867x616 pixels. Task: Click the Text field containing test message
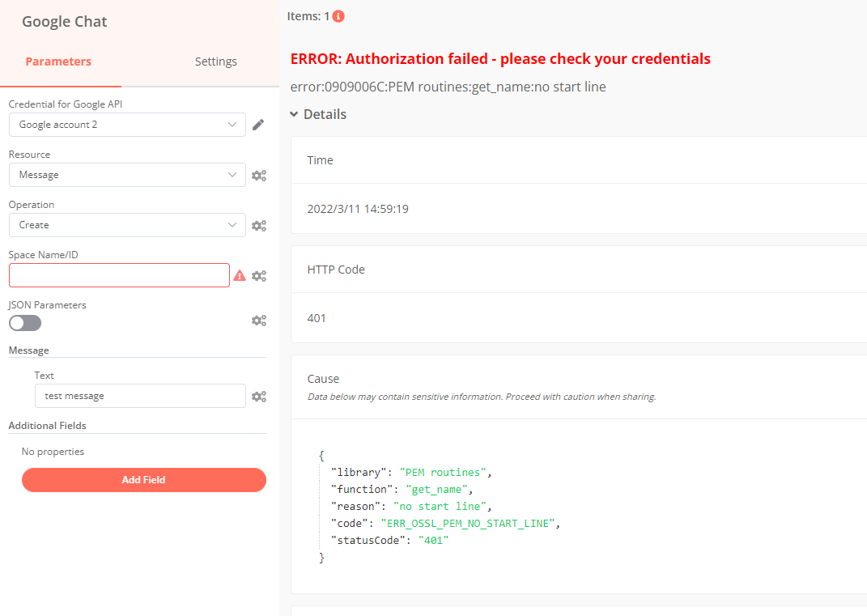139,396
